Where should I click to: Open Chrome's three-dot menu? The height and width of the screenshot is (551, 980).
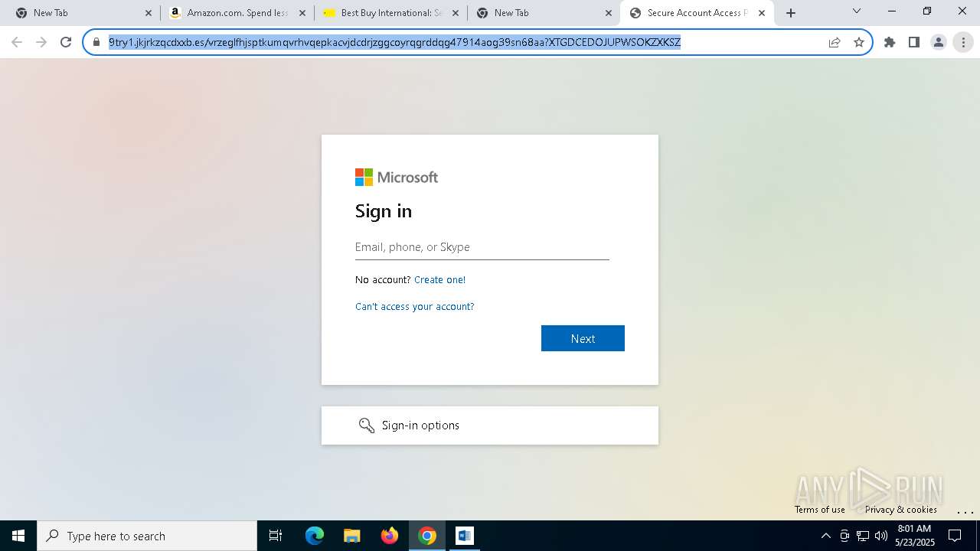point(963,43)
